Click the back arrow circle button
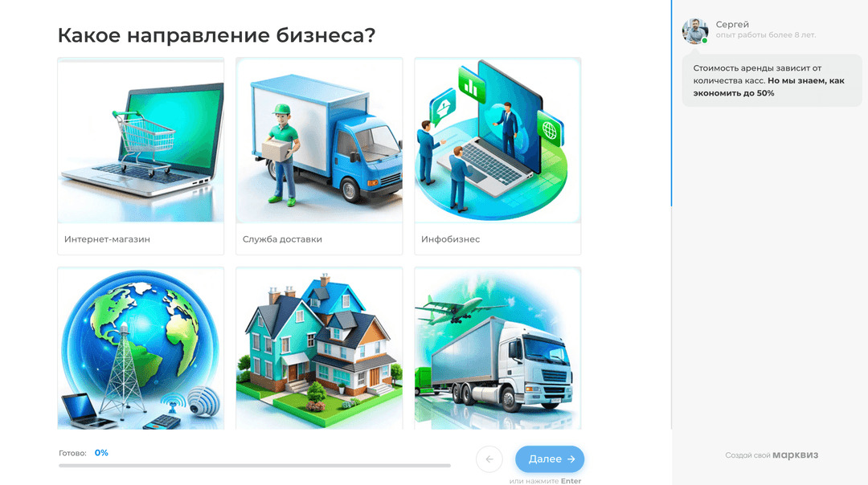This screenshot has height=485, width=868. coord(489,459)
